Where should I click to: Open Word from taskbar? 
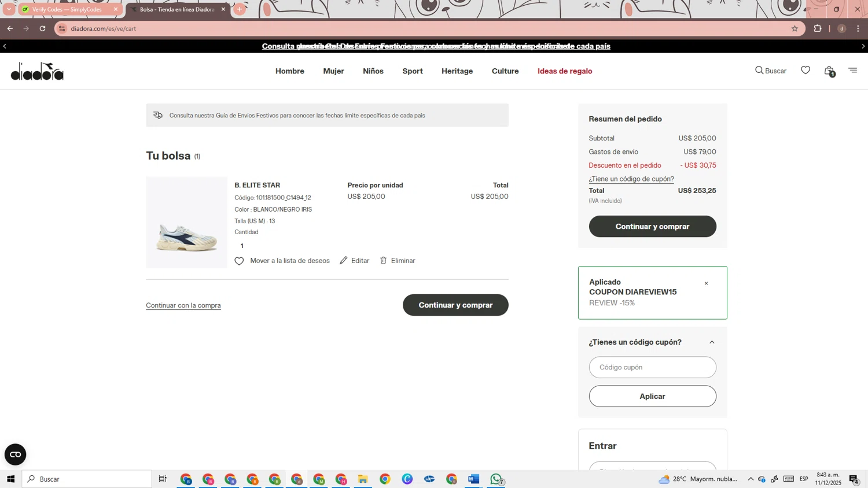[x=473, y=479]
